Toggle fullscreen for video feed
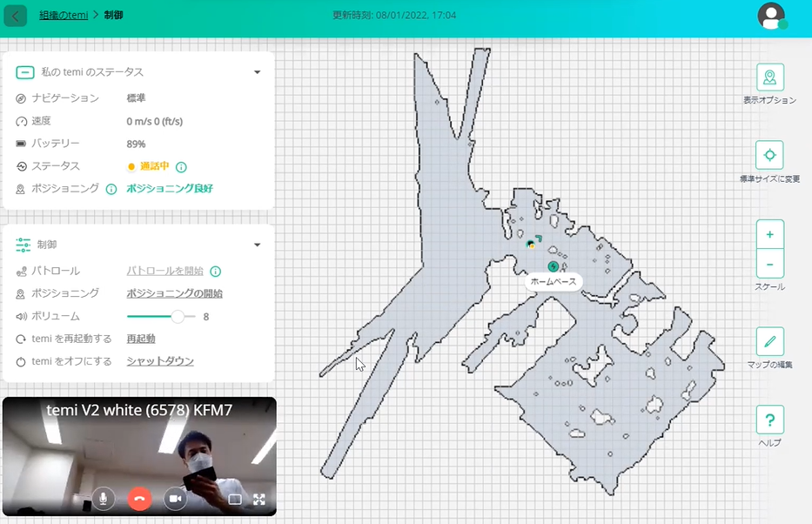812x524 pixels. 258,500
